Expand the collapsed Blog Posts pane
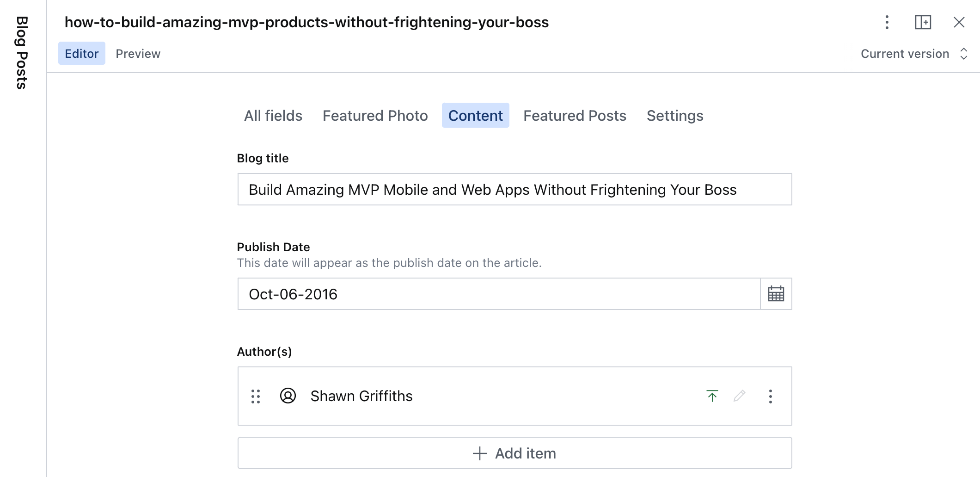 [x=22, y=53]
